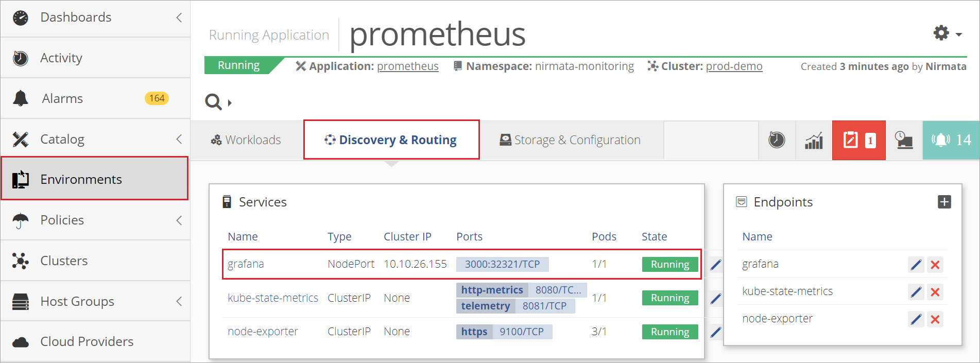Open the prod-demo cluster link

click(734, 66)
